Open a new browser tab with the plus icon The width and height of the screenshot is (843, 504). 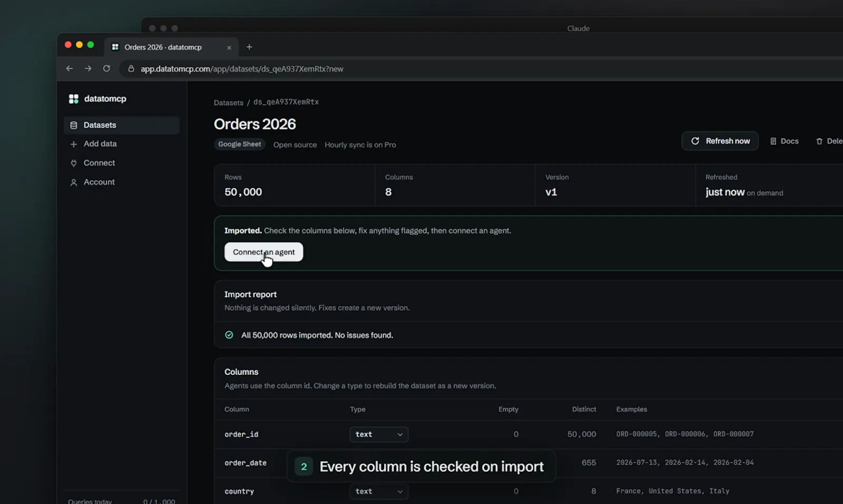tap(249, 47)
